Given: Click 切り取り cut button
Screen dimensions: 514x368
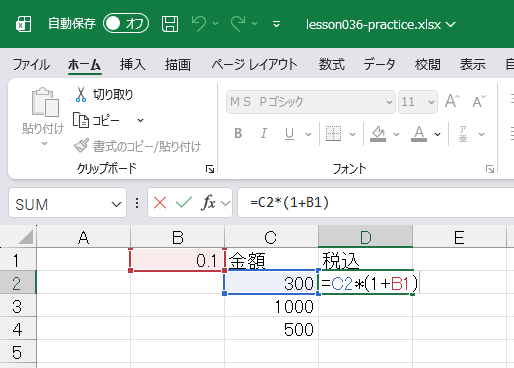Looking at the screenshot, I should coord(103,95).
